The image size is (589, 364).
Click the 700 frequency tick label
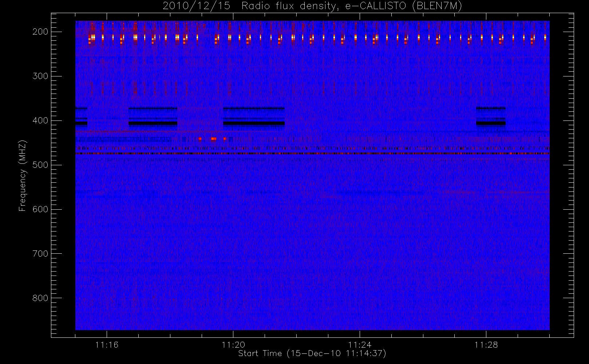(x=40, y=254)
